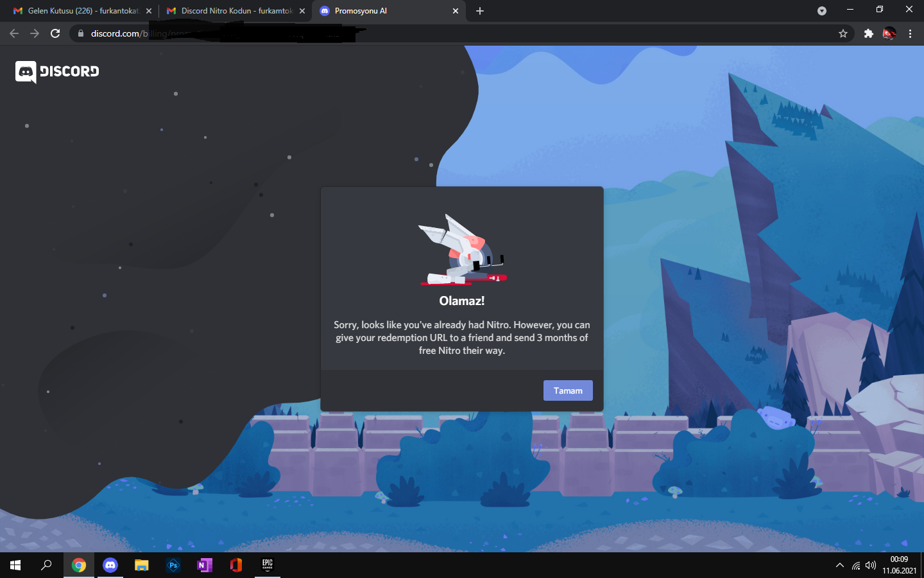Minimize the Chrome window
Image resolution: width=924 pixels, height=578 pixels.
(850, 9)
